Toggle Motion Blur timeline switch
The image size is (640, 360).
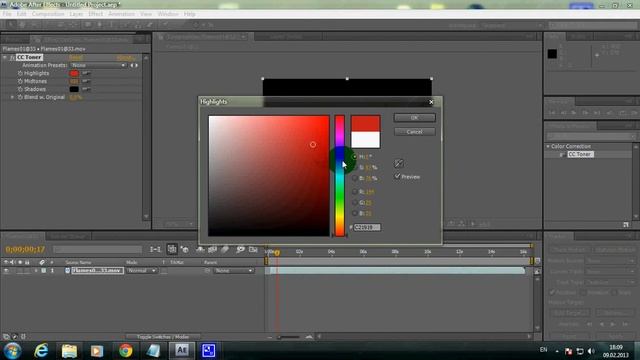click(x=225, y=249)
